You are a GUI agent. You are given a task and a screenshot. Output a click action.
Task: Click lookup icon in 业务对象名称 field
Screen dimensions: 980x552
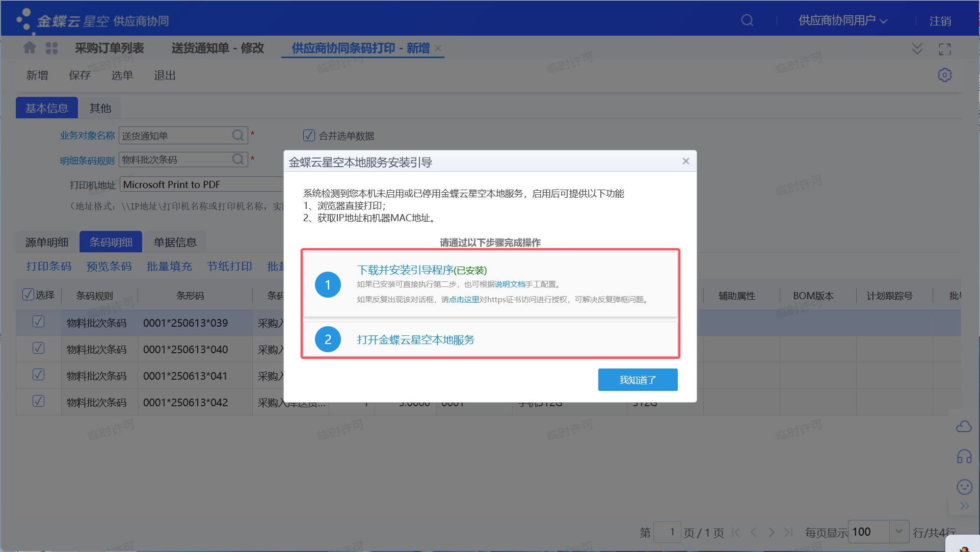[237, 135]
